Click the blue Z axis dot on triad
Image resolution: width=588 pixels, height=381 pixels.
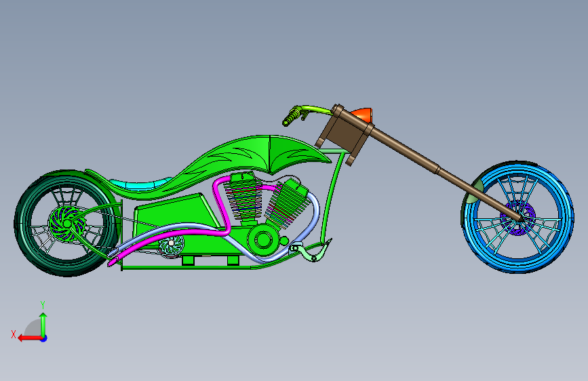tap(44, 338)
